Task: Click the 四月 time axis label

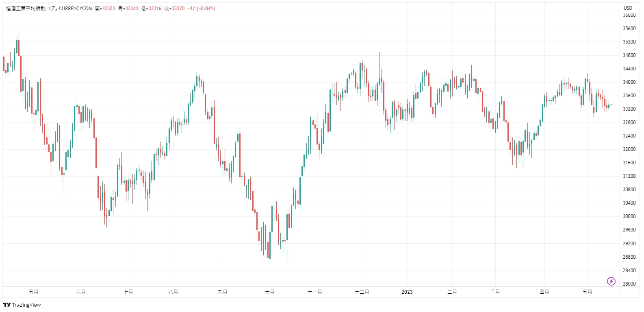Action: [x=544, y=292]
